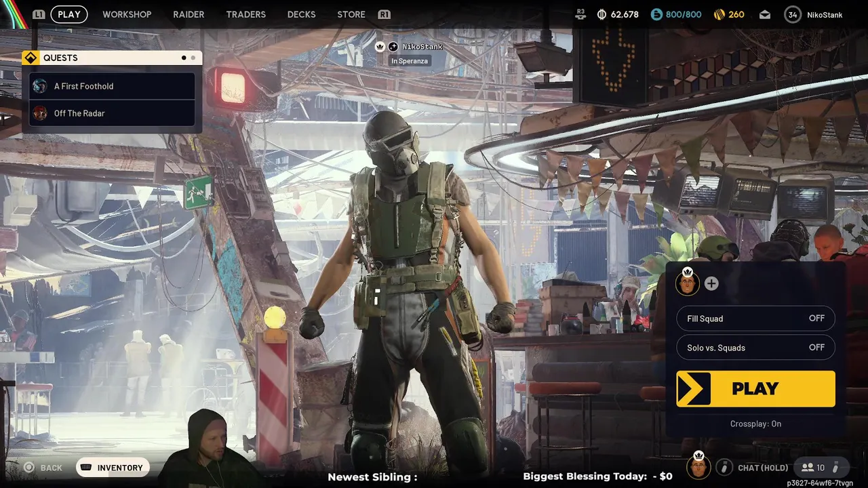Open the DECKS tab
This screenshot has height=488, width=868.
301,14
